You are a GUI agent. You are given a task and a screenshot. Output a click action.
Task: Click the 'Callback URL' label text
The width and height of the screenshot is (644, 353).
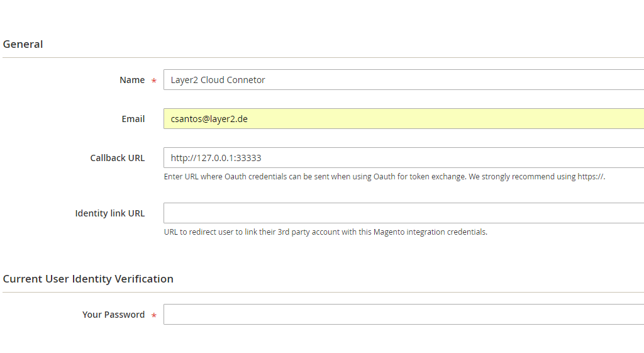tap(118, 158)
